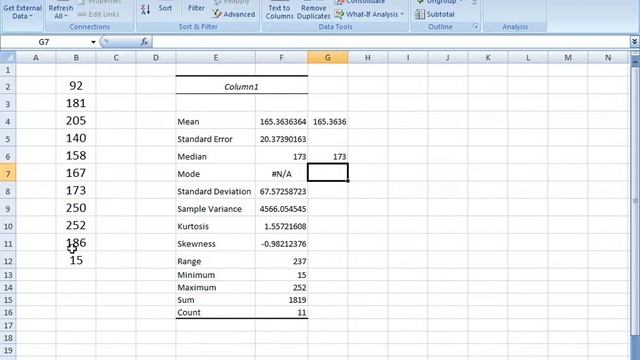Click the Skewness value -0.98212376
640x360 pixels.
pyautogui.click(x=282, y=244)
